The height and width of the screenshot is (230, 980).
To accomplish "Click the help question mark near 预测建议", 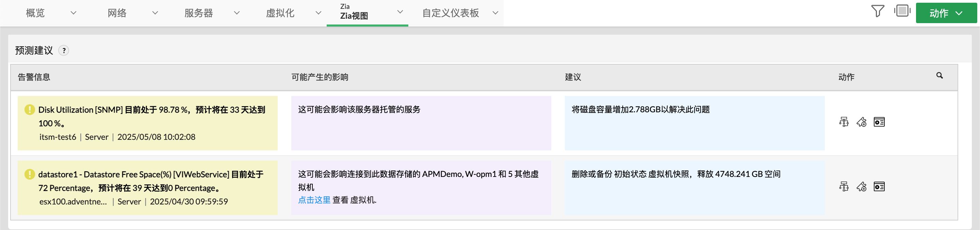I will tap(64, 51).
